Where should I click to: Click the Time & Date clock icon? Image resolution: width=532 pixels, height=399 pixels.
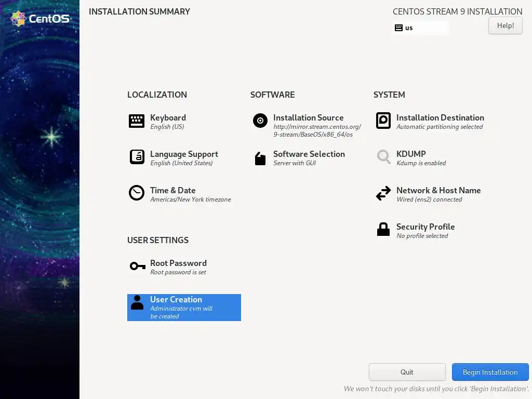(x=137, y=193)
